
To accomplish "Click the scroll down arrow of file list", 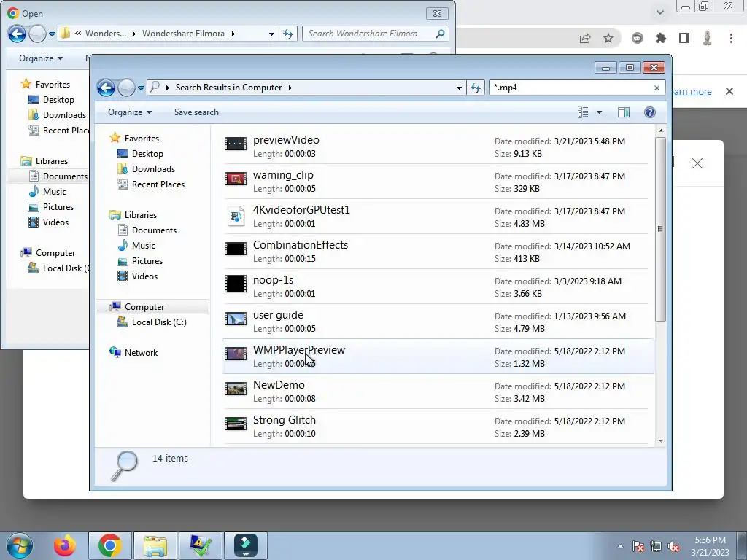I will (661, 441).
